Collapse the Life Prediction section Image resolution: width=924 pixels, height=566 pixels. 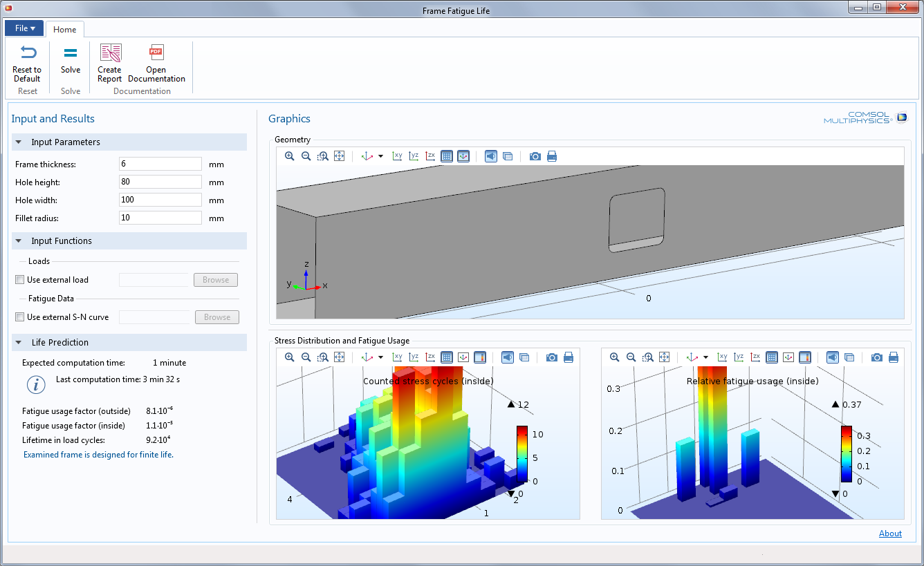19,343
